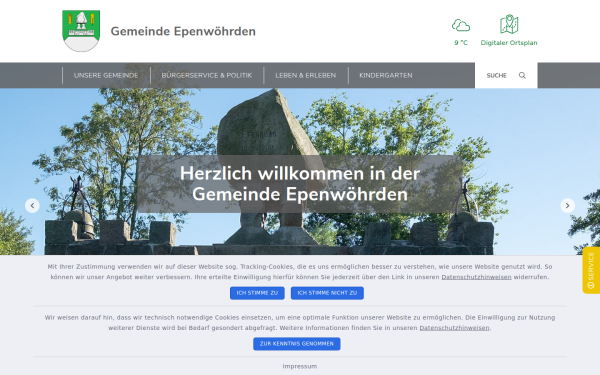Open the Leben & Erleben menu
This screenshot has width=600, height=375.
305,75
